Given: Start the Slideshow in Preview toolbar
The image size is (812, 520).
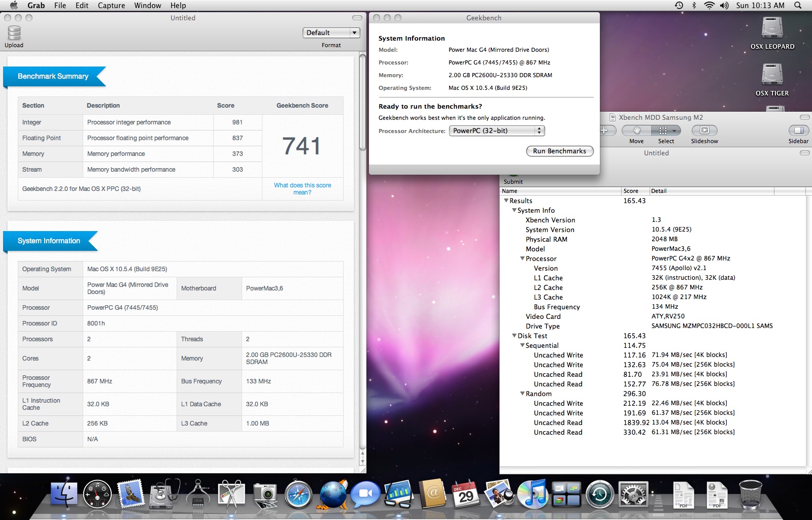Looking at the screenshot, I should 704,131.
